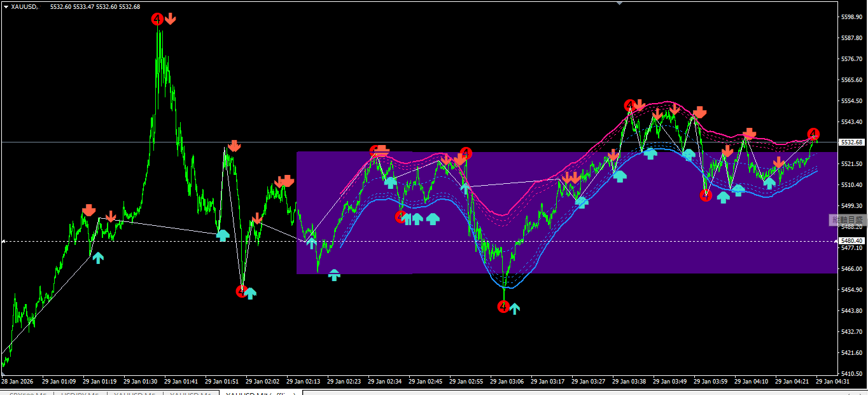Select the teal up arrow beside the lowest trough marker
Image resolution: width=868 pixels, height=395 pixels.
515,309
